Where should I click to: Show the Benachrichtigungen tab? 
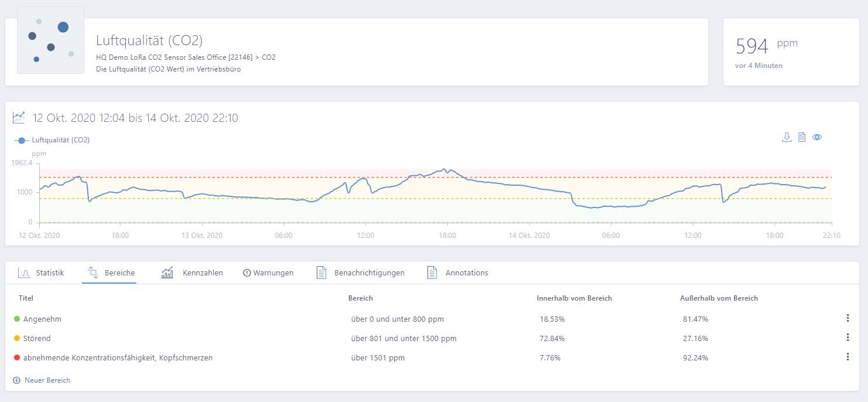click(x=360, y=272)
